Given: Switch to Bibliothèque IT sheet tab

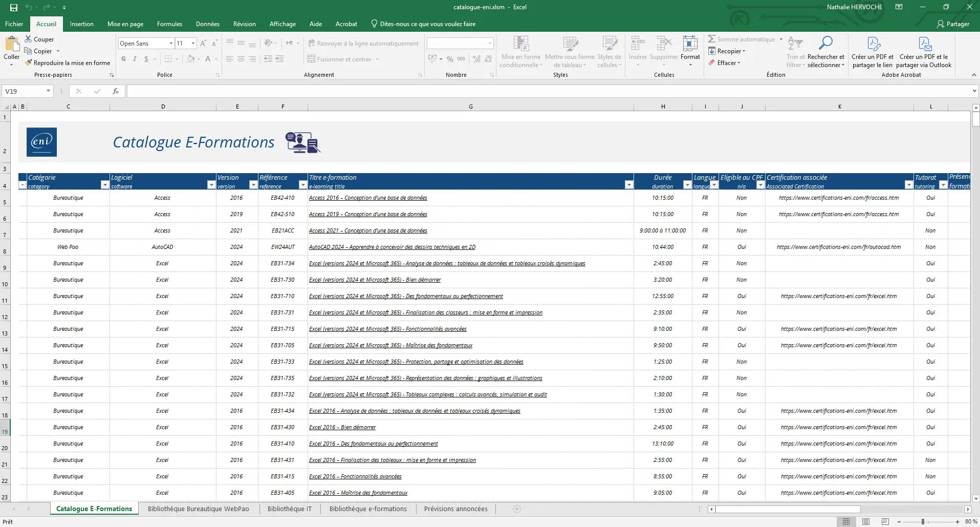Looking at the screenshot, I should point(289,509).
